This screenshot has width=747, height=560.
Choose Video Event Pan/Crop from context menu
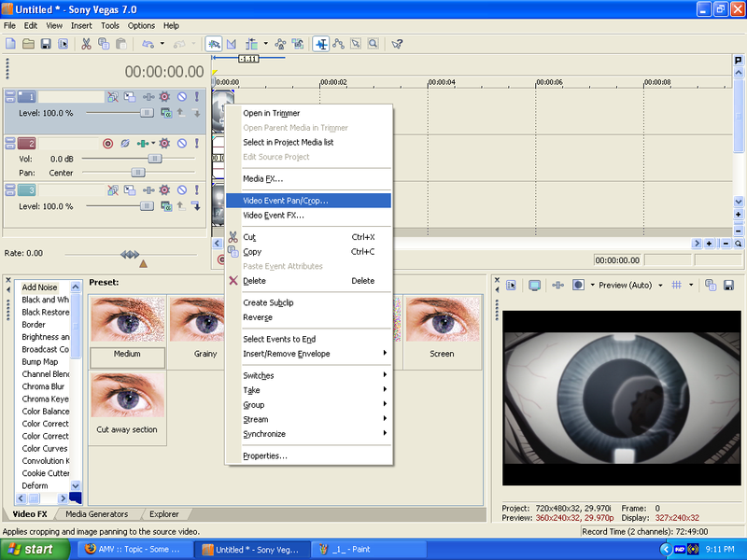(x=308, y=201)
